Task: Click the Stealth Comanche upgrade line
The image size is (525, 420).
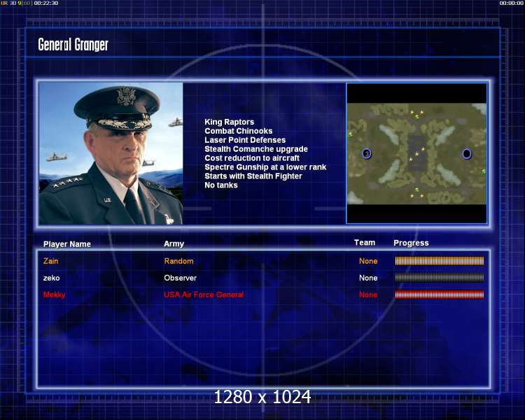Action: 256,149
